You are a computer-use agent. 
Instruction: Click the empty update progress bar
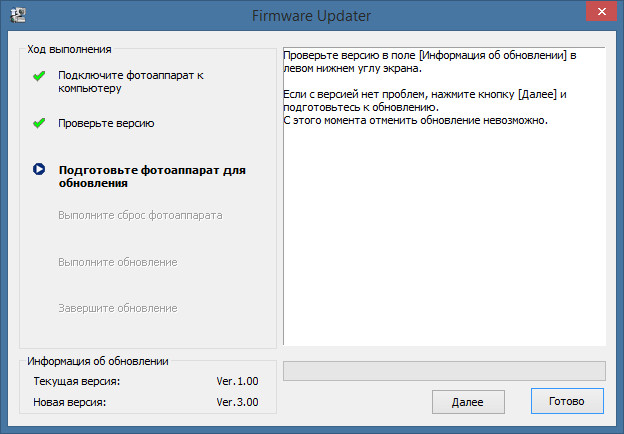[x=444, y=371]
